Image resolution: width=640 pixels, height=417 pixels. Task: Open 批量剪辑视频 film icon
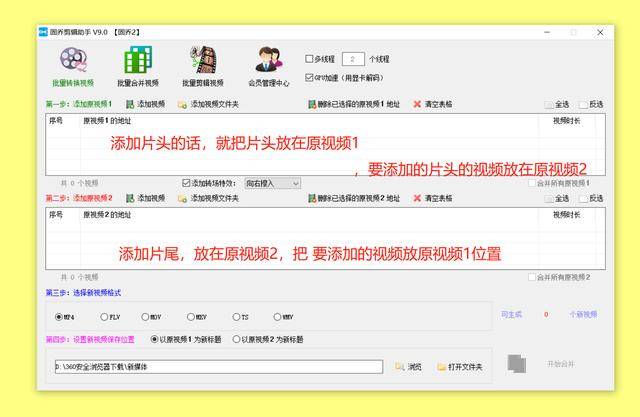203,60
